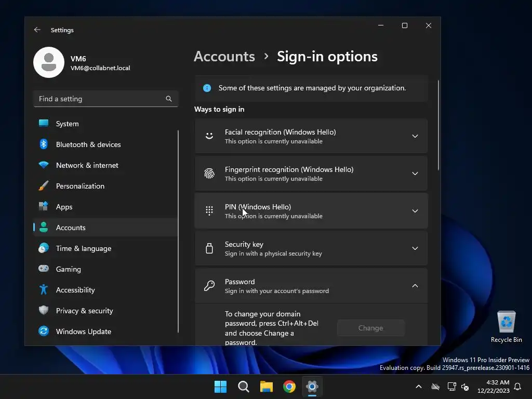Select Bluetooth & devices category
This screenshot has height=399, width=532.
click(105, 144)
